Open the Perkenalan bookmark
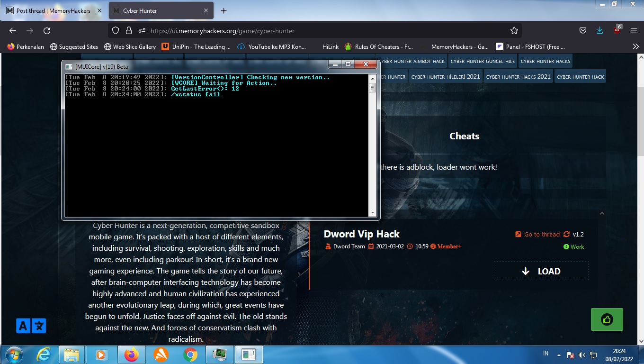Image resolution: width=644 pixels, height=364 pixels. click(26, 46)
